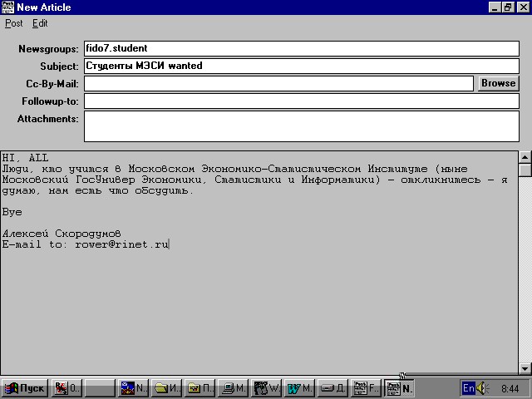The image size is (532, 399).
Task: Open folder taskbar item 'И..'
Action: [x=166, y=388]
